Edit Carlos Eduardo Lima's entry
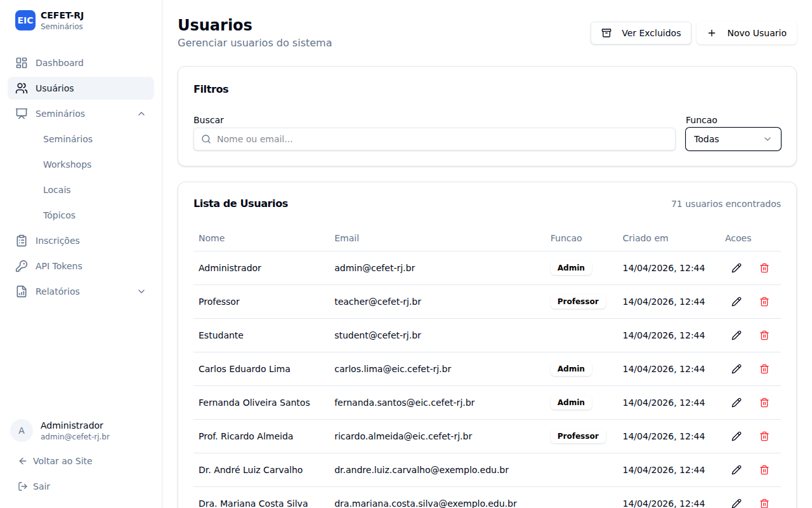 click(x=737, y=369)
